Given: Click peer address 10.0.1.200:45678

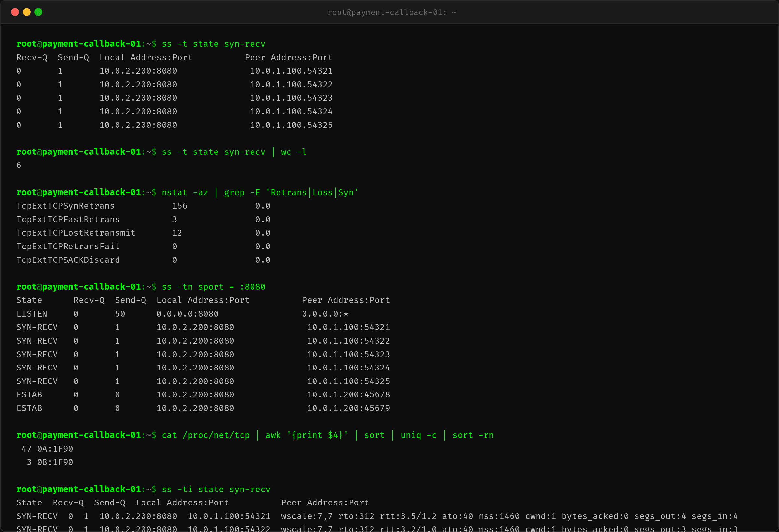Looking at the screenshot, I should pyautogui.click(x=349, y=395).
